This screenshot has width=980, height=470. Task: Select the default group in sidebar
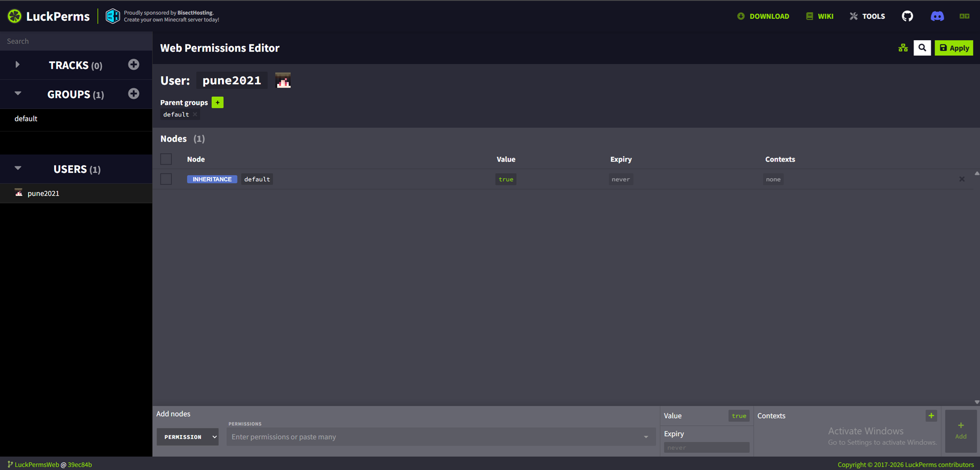(x=76, y=119)
